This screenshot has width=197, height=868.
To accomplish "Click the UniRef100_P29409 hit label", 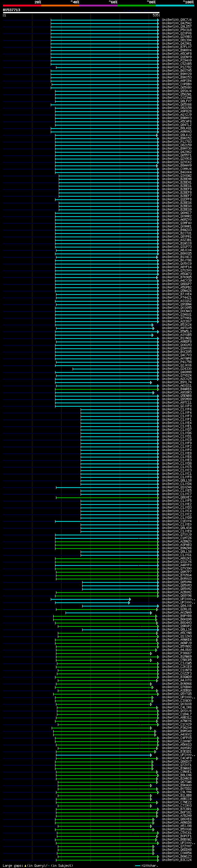I will coord(176,60).
